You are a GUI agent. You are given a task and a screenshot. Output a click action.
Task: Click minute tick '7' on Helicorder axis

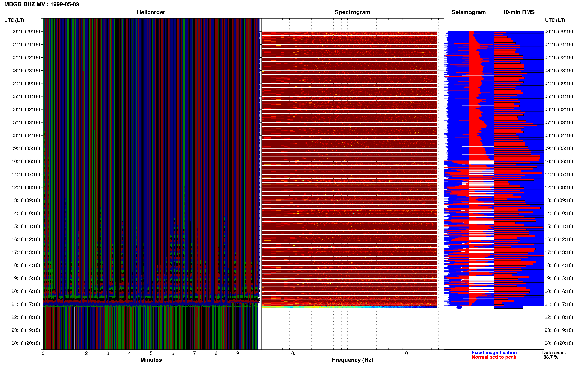[195, 353]
